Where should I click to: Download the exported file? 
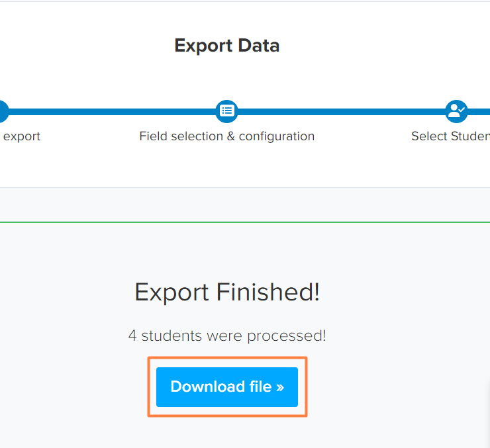227,387
